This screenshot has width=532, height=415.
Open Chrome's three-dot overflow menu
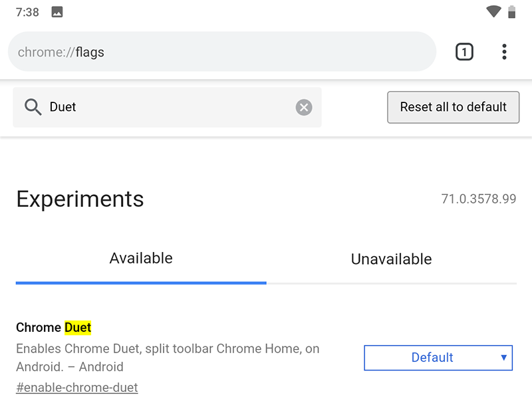504,51
